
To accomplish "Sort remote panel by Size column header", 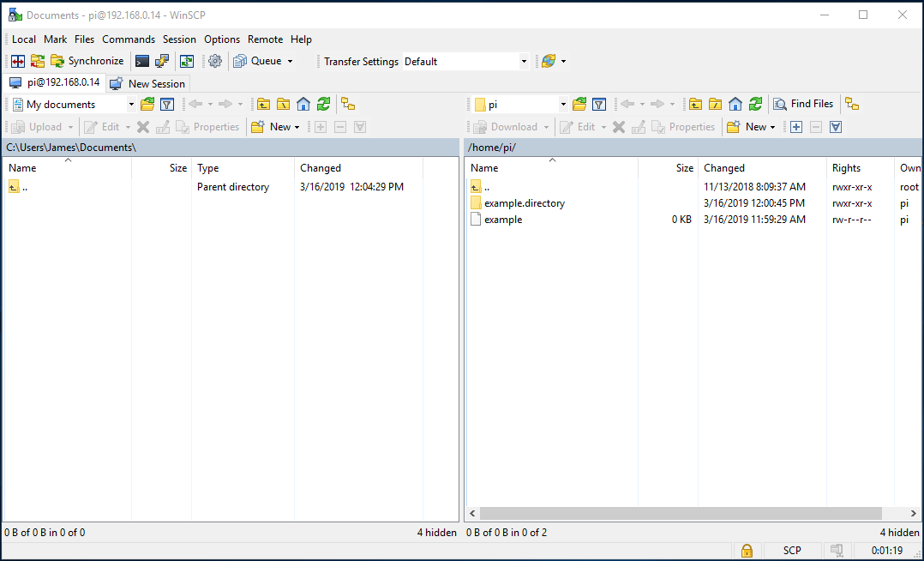I will tap(669, 168).
